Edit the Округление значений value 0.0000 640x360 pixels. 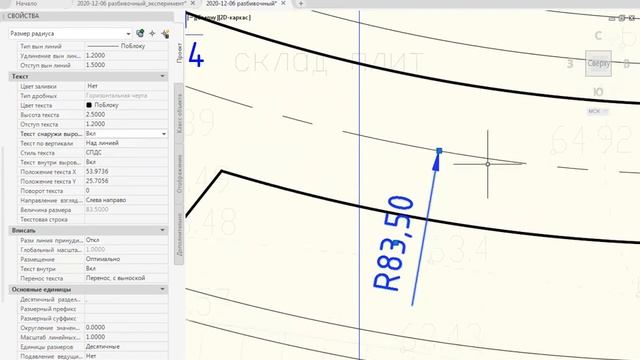tap(126, 328)
